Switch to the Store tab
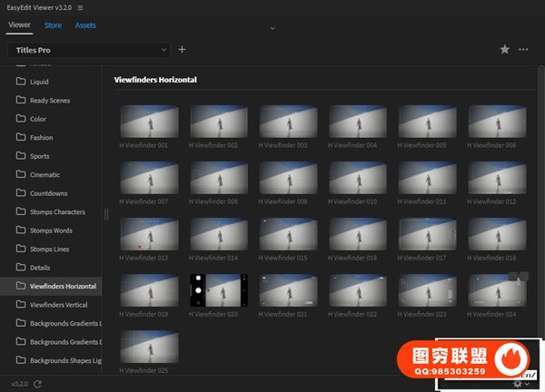This screenshot has width=545, height=392. coord(54,25)
